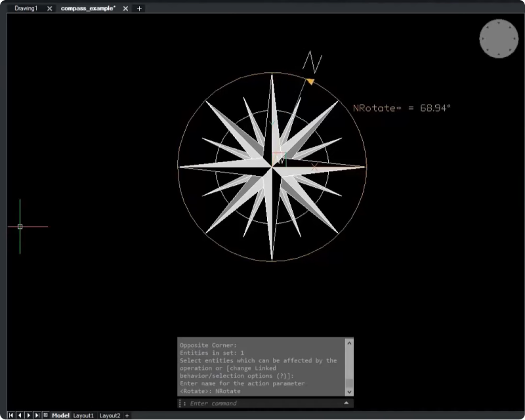Click the command line grip handle

(x=180, y=403)
